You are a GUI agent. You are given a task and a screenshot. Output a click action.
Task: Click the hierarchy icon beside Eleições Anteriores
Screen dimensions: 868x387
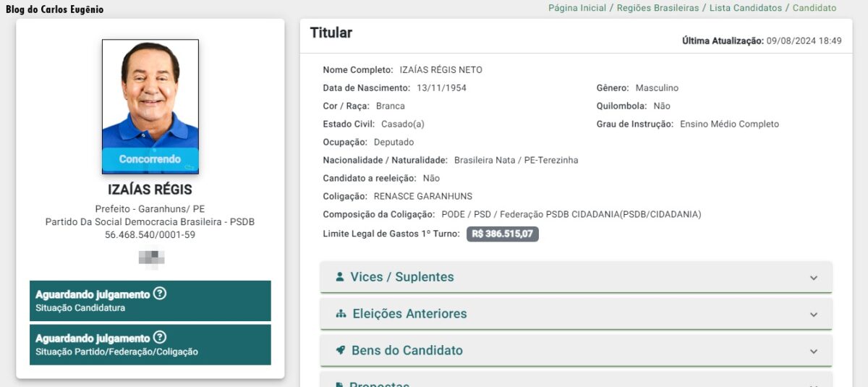341,314
